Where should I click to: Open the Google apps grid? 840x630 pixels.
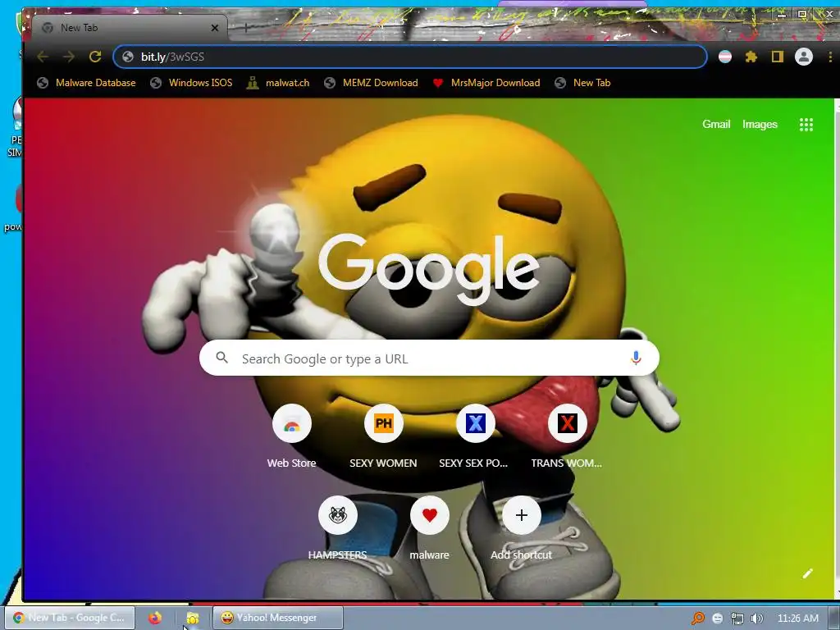pyautogui.click(x=806, y=125)
